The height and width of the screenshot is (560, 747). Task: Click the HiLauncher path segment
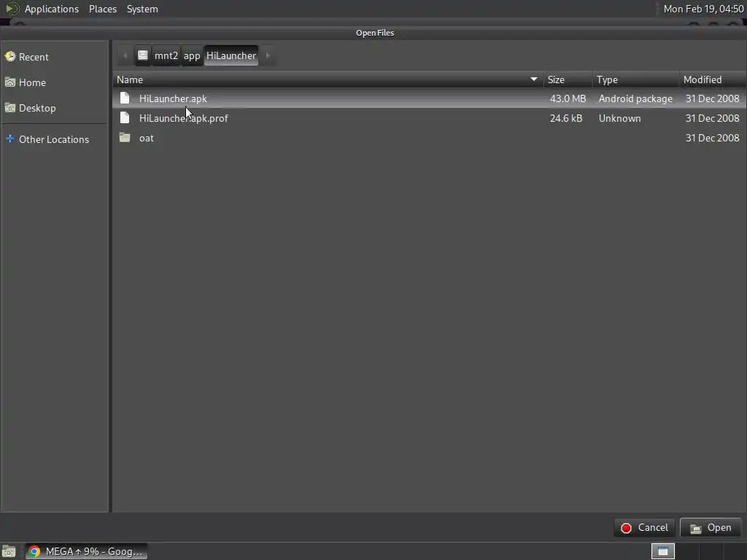pos(231,55)
